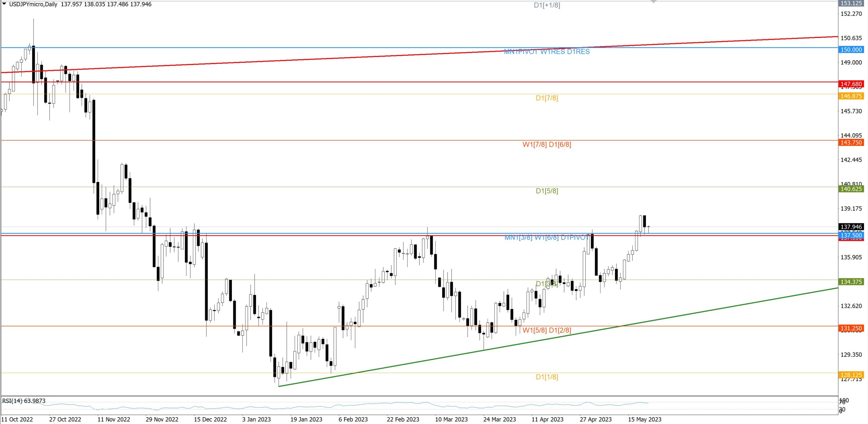Click the black triangle beside USDJPYmicro,Daily
Viewport: 868px width, 424px height.
coord(4,4)
